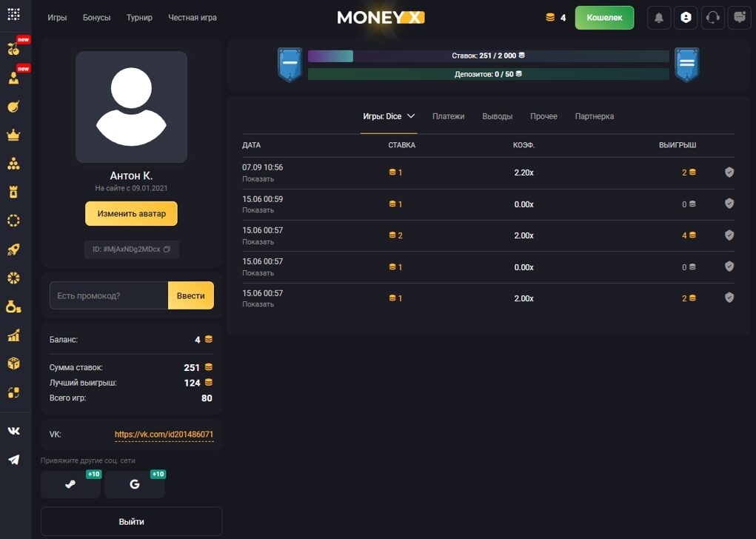Click the Изменить аватар button

click(131, 213)
